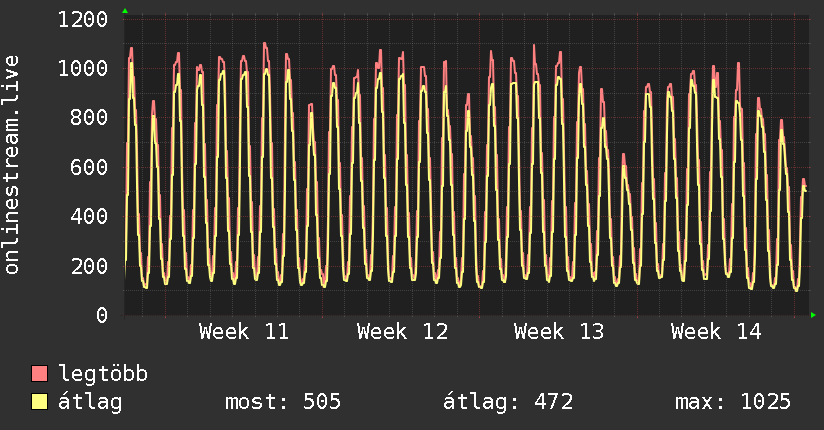Click the 400 y-axis tick label
824x430 pixels.
(x=90, y=217)
